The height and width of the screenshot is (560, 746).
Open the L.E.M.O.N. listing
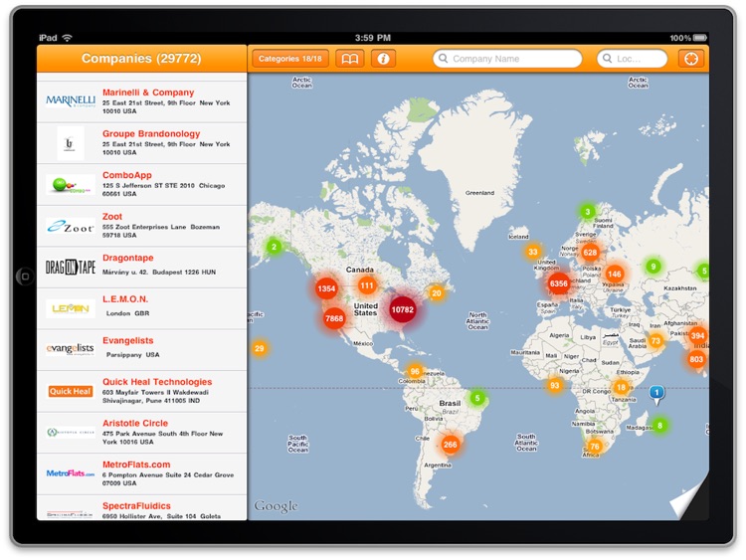click(142, 308)
